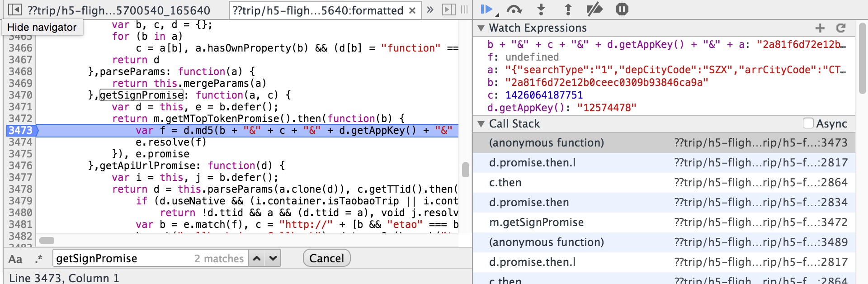Go to next search match
Screen dimensions: 868x284
click(273, 258)
